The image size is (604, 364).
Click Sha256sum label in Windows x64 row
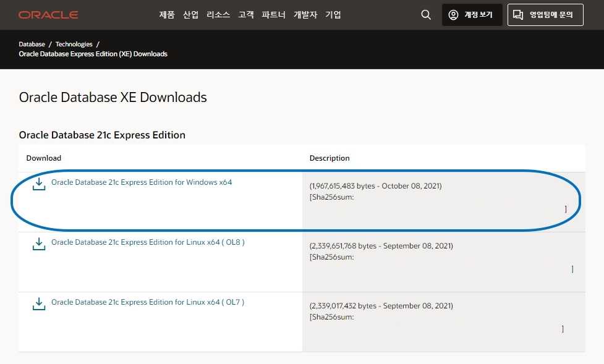331,197
